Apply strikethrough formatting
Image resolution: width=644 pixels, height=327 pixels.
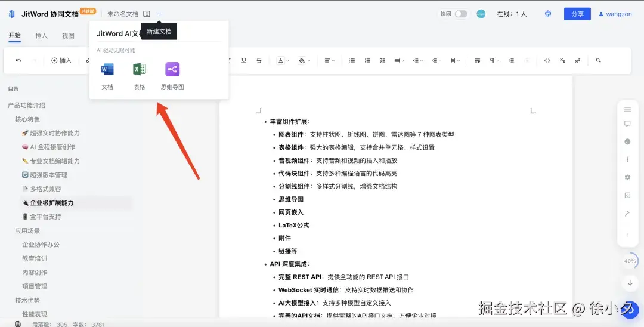[x=259, y=60]
